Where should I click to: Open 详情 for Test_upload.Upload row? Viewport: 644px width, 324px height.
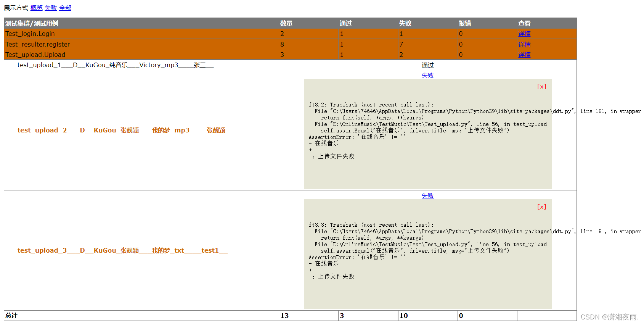[x=524, y=55]
